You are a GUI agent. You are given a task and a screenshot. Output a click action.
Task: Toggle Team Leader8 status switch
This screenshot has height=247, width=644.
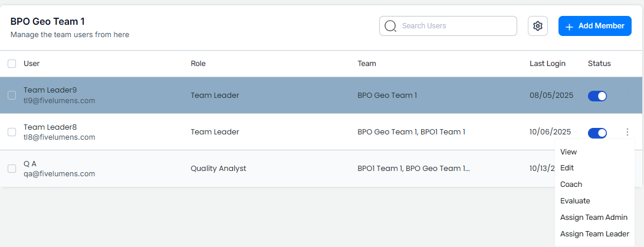coord(597,133)
